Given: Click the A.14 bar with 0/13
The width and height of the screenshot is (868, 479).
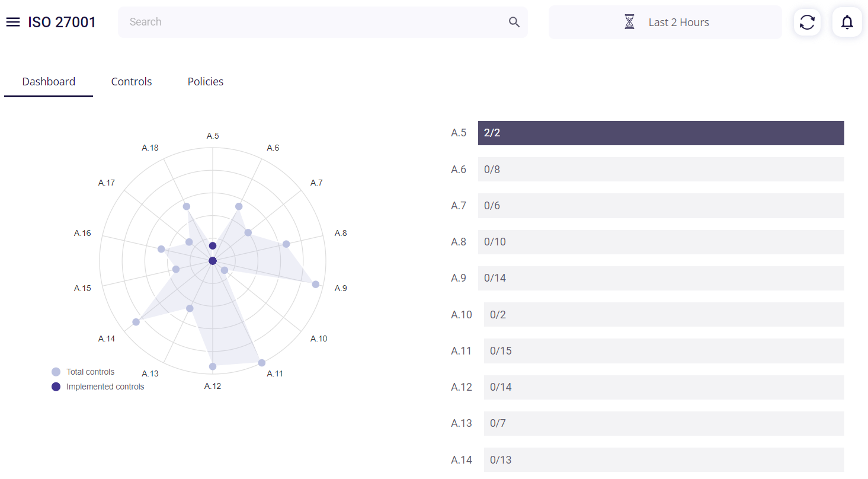Looking at the screenshot, I should pos(664,459).
